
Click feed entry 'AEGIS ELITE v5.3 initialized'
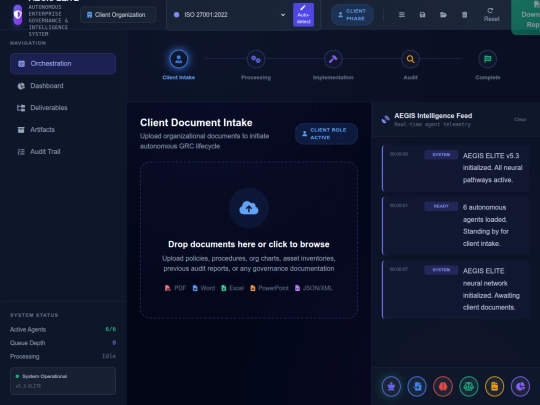coord(456,168)
